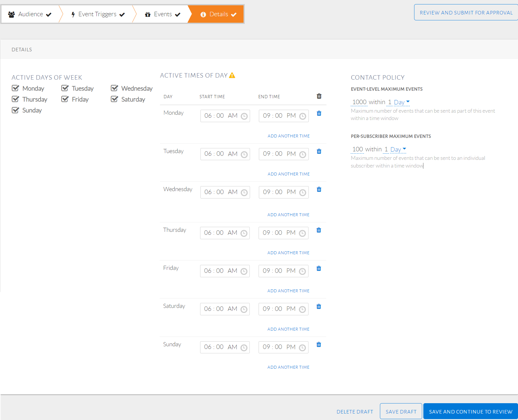Delete the Sunday time row trash icon
518x420 pixels.
pyautogui.click(x=318, y=344)
